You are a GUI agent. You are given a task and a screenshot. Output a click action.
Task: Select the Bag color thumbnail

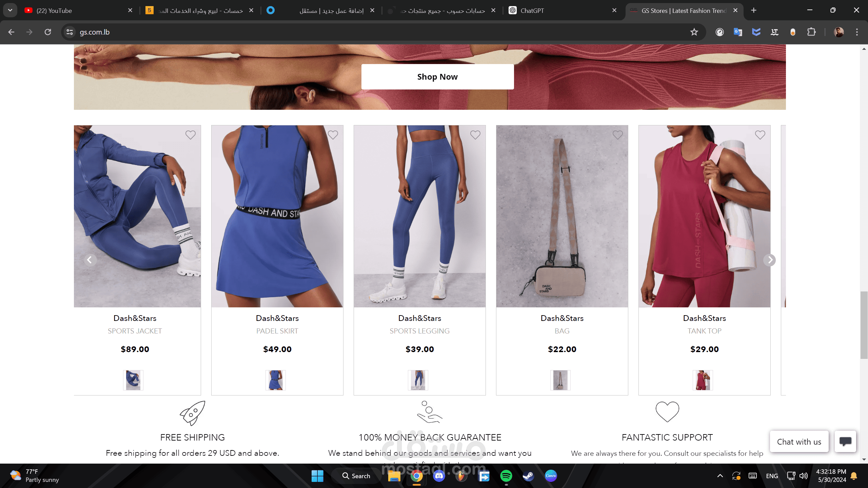pyautogui.click(x=560, y=380)
